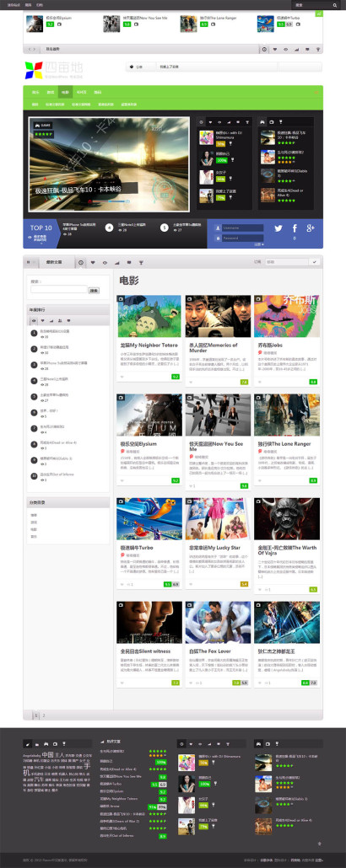The width and height of the screenshot is (346, 868).
Task: Click the TOP 10 label below the slider
Action: [x=41, y=228]
